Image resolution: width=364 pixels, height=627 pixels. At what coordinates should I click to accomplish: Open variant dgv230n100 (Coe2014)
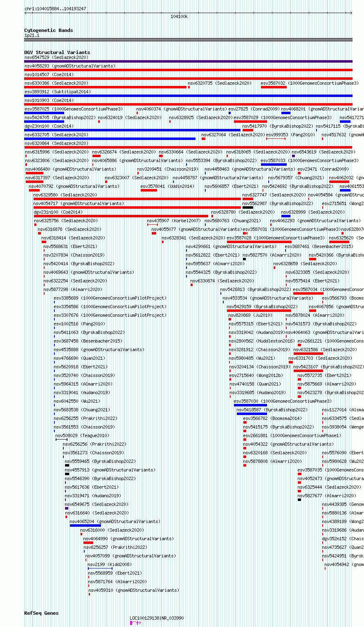pyautogui.click(x=49, y=126)
